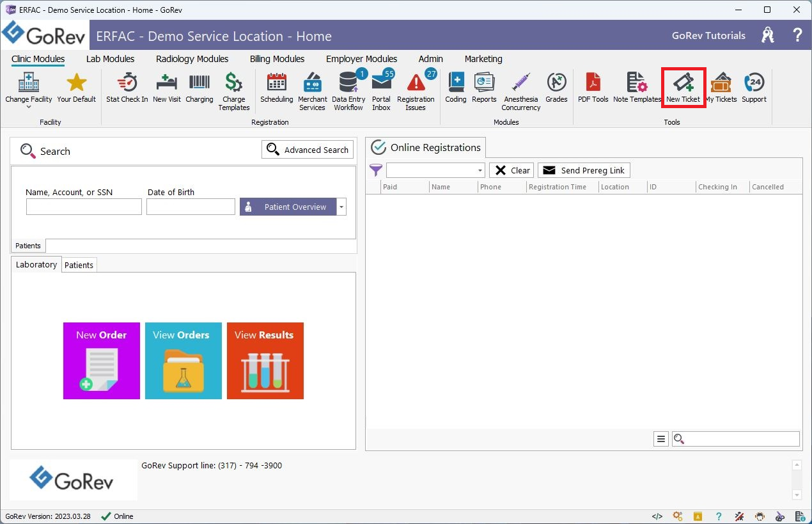The image size is (812, 524).
Task: Open the View Orders tile
Action: point(183,361)
